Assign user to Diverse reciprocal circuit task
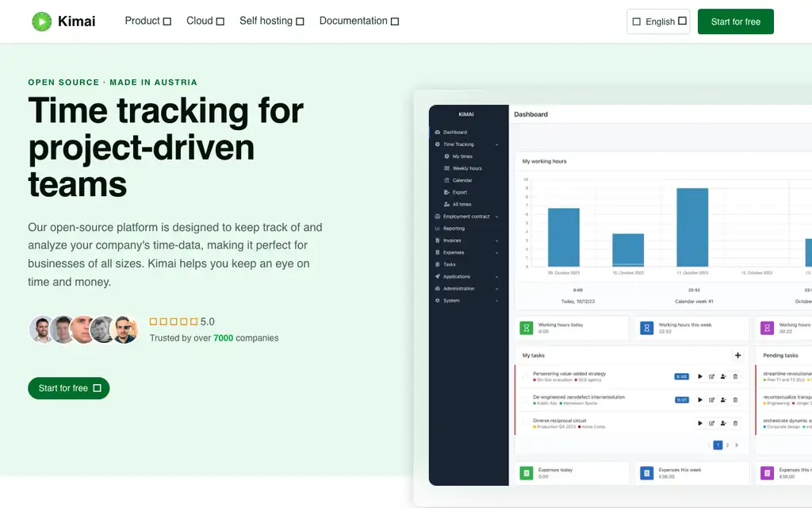The image size is (812, 508). pyautogui.click(x=723, y=423)
